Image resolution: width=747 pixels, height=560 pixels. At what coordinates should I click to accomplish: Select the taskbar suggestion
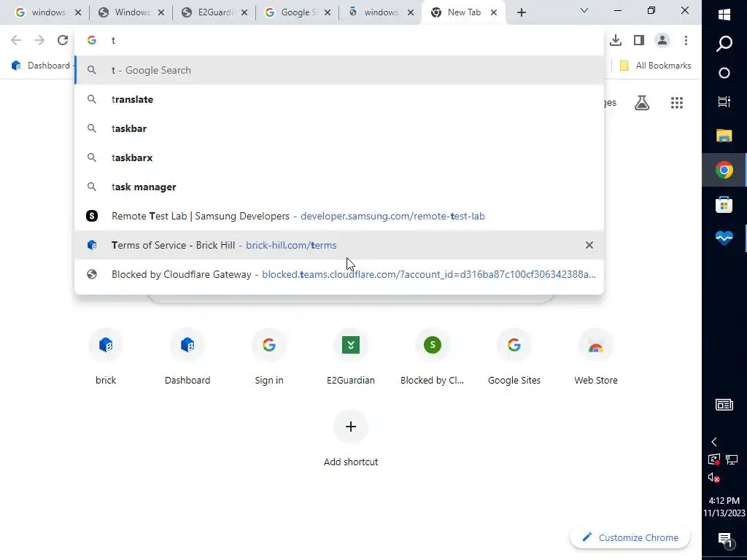pos(339,128)
